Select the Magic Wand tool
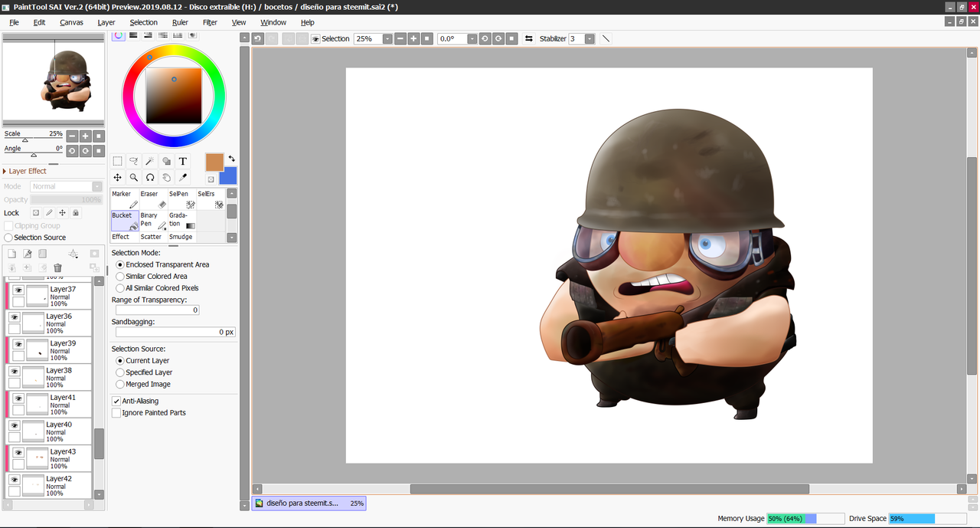This screenshot has height=528, width=980. pyautogui.click(x=150, y=161)
